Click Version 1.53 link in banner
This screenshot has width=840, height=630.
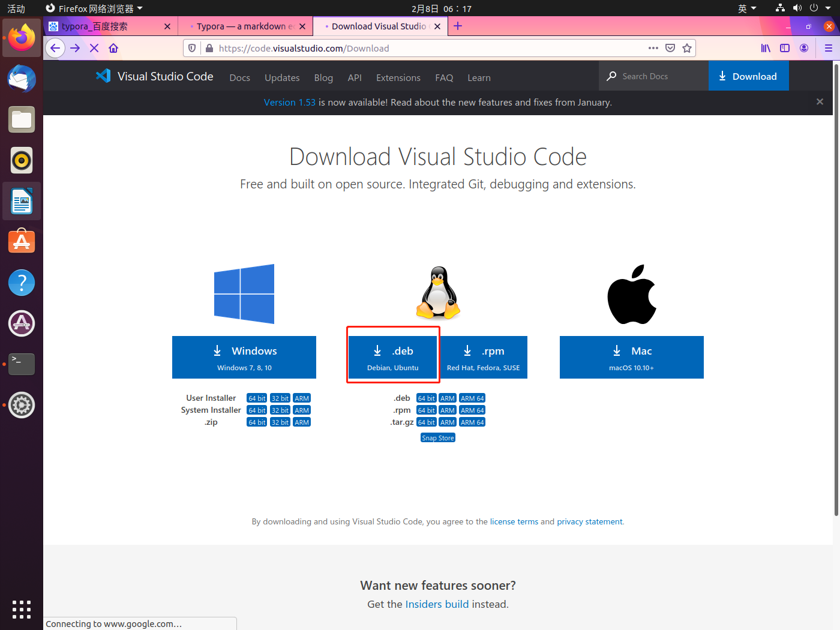pos(290,103)
